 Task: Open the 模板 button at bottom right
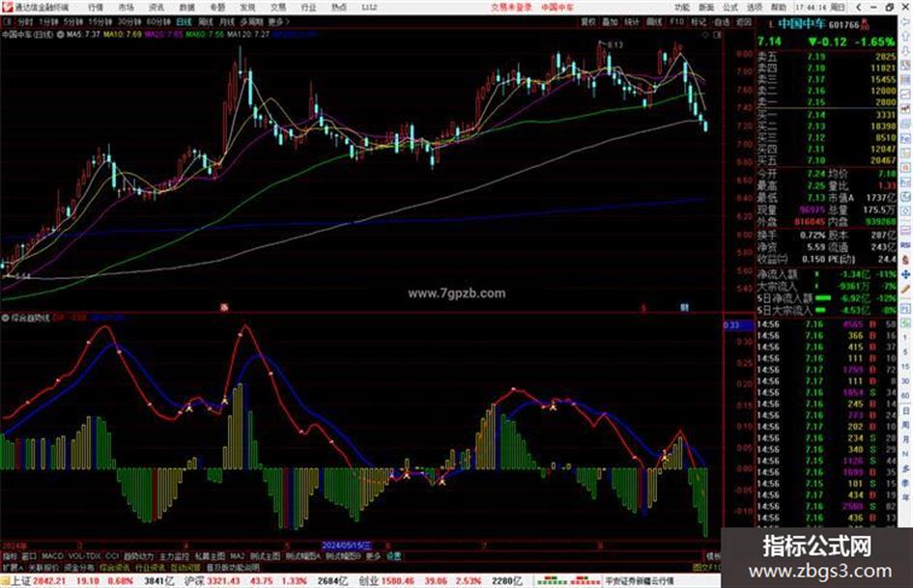tap(713, 556)
